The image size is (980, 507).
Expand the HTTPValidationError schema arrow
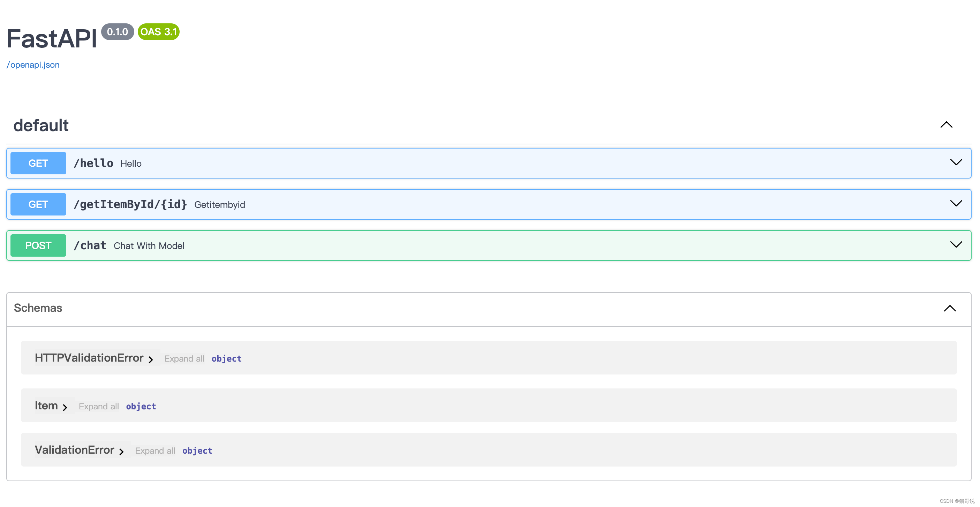pos(151,360)
